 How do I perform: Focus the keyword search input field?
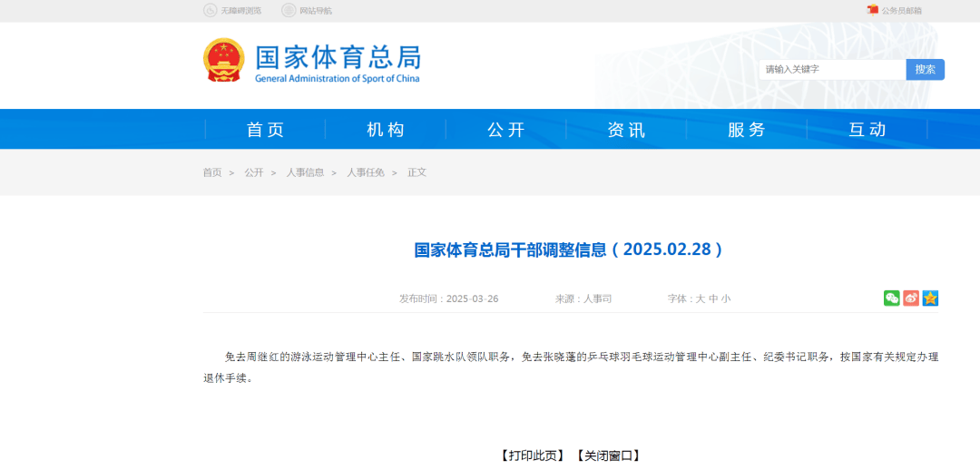831,70
